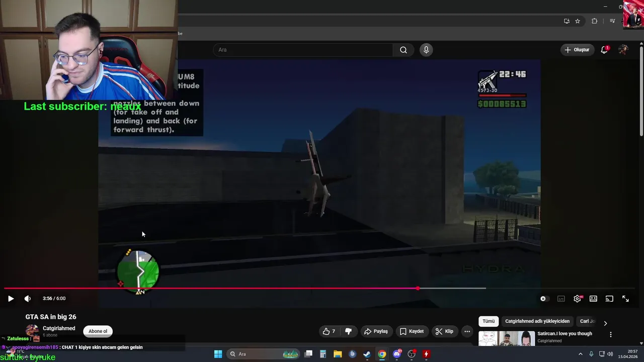Open the YouTube account avatar menu
644x362 pixels.
tap(623, 50)
